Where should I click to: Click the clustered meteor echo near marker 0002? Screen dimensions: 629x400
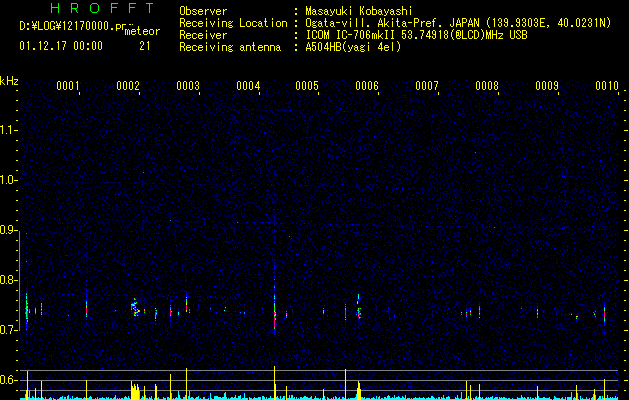click(x=135, y=308)
